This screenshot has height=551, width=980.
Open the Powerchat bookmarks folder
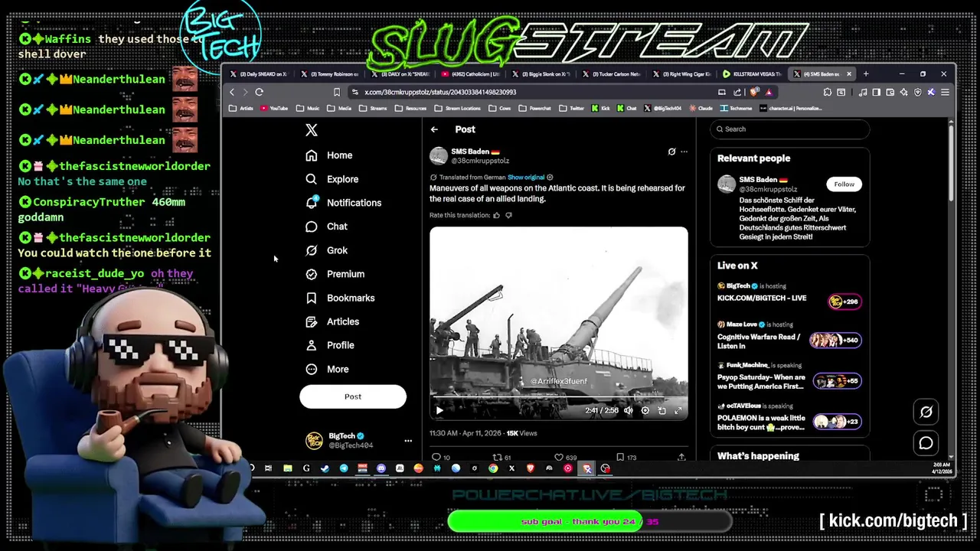pos(534,108)
